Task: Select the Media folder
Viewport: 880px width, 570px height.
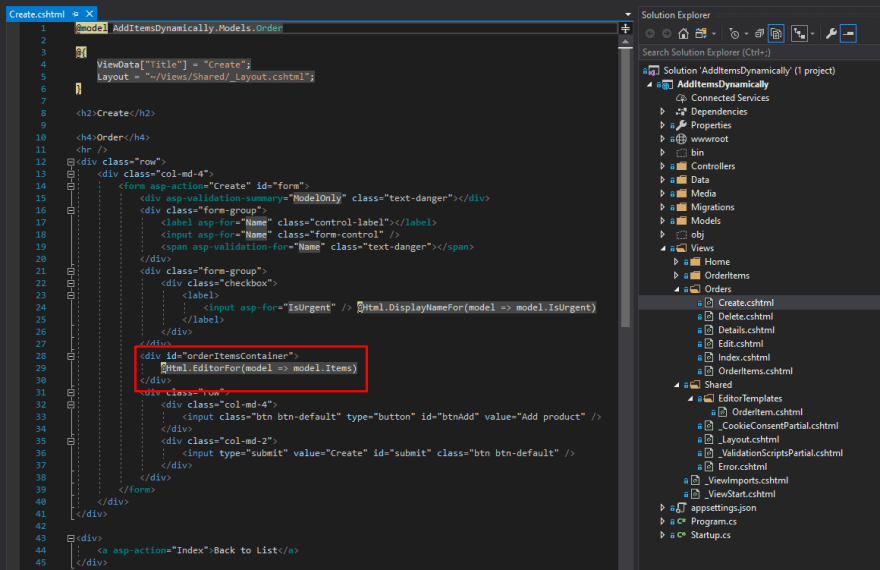Action: (703, 194)
